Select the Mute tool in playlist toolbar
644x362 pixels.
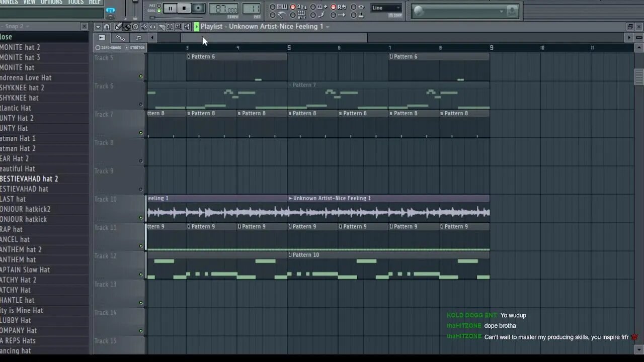pos(144,27)
